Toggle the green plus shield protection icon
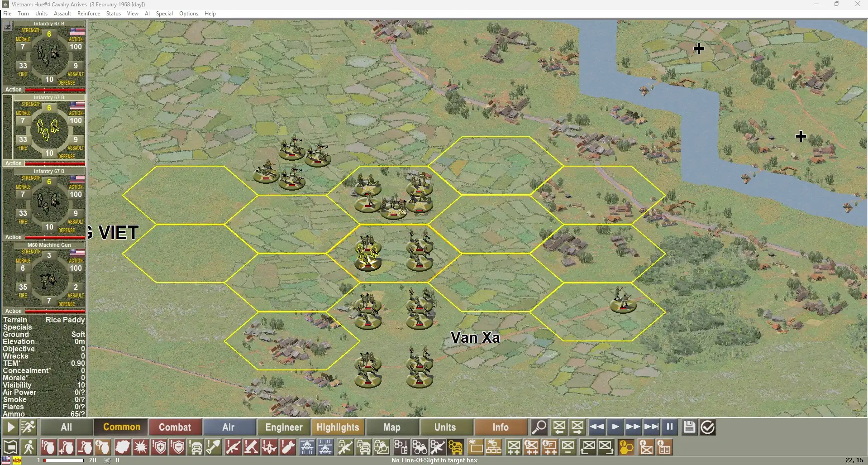Image resolution: width=868 pixels, height=465 pixels. click(159, 447)
